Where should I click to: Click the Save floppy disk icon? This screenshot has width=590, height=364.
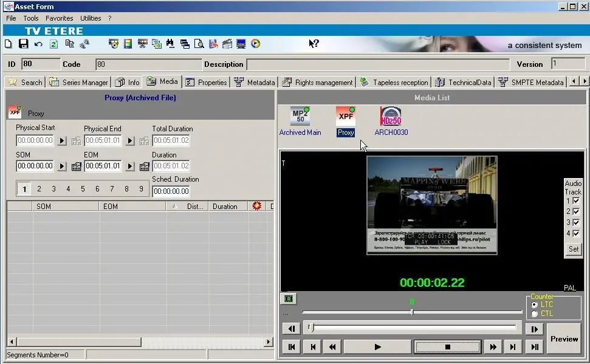pos(23,44)
